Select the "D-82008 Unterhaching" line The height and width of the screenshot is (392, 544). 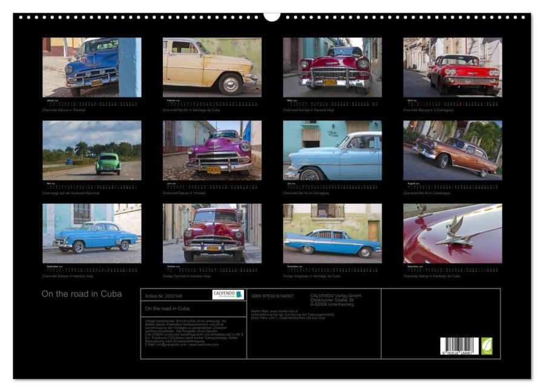tap(332, 304)
